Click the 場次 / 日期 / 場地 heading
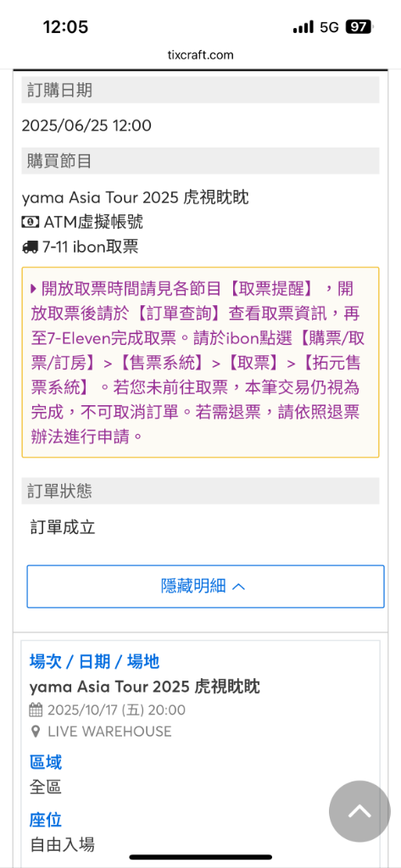The width and height of the screenshot is (401, 868). click(94, 661)
